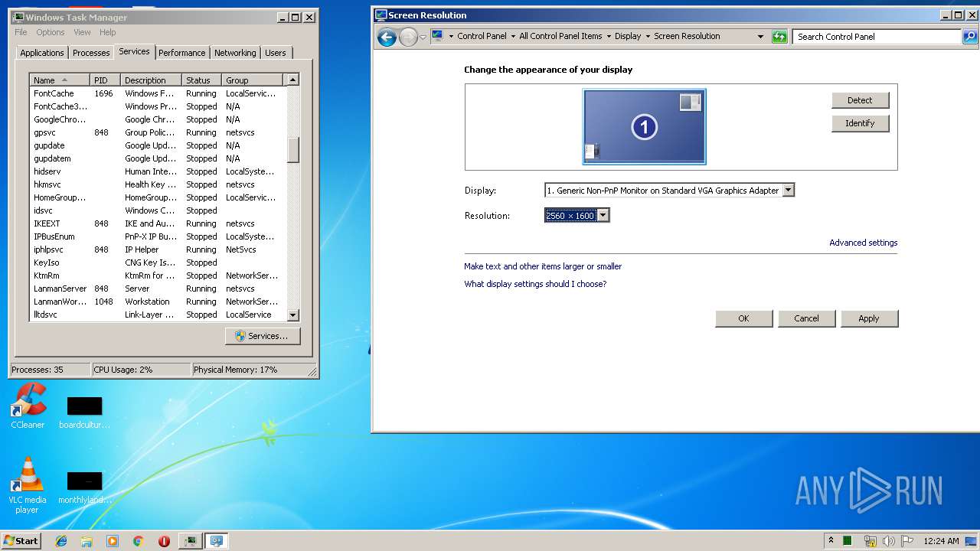This screenshot has width=980, height=551.
Task: Click Cancel in Screen Resolution
Action: [x=806, y=318]
